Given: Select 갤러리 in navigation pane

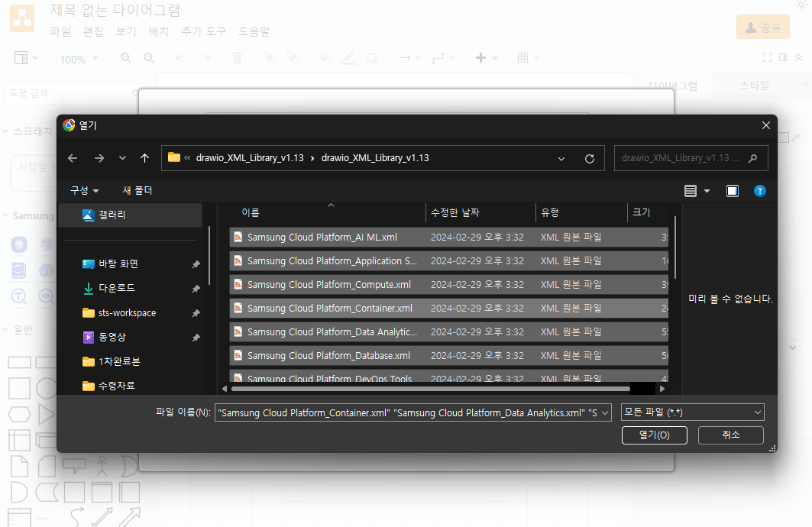Looking at the screenshot, I should click(131, 215).
